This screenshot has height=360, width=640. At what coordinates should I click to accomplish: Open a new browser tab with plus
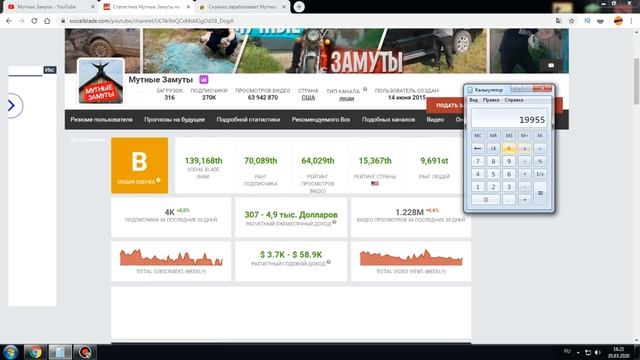[x=299, y=7]
